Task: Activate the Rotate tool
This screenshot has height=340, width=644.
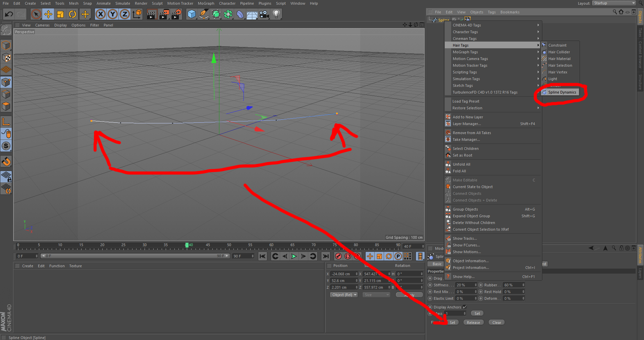Action: click(x=72, y=14)
